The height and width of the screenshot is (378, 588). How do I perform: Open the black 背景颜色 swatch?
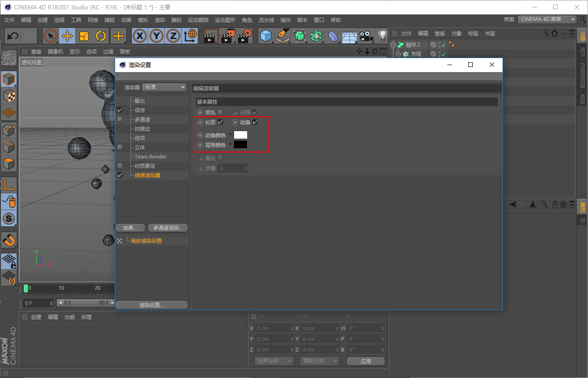pos(241,145)
